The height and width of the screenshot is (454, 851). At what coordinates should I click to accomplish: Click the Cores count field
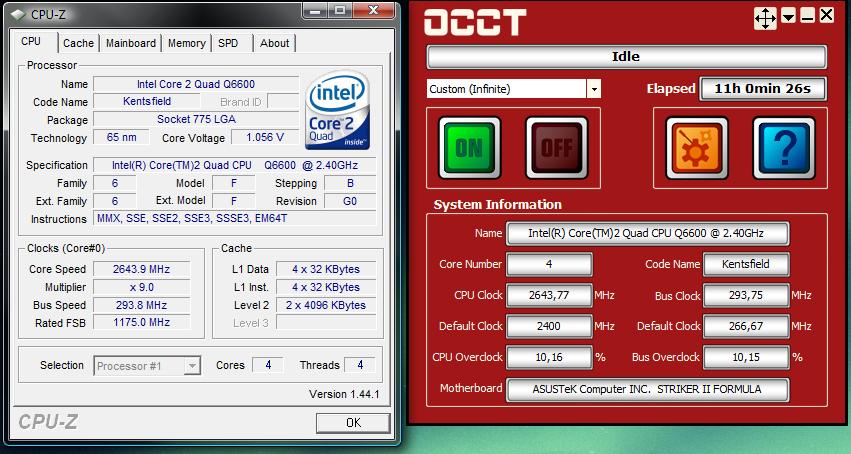point(268,365)
